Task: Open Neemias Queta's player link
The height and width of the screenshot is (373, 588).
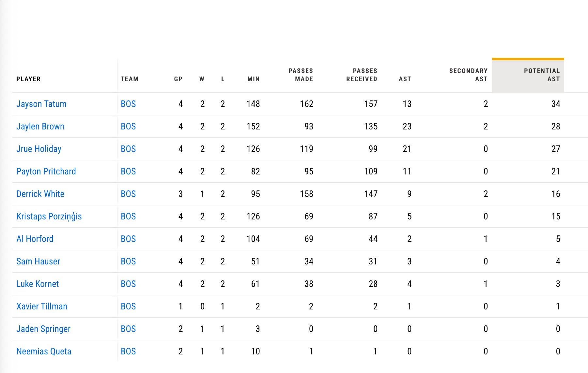Action: point(44,351)
